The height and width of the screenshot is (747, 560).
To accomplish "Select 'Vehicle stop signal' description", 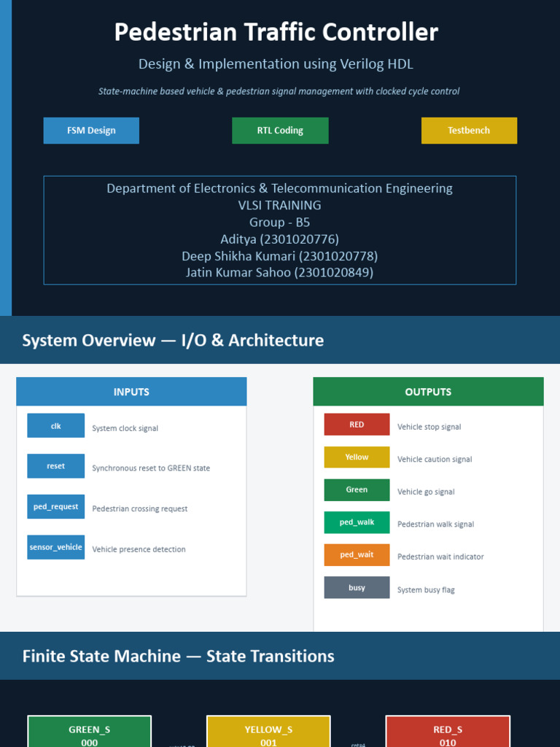I will [x=429, y=427].
